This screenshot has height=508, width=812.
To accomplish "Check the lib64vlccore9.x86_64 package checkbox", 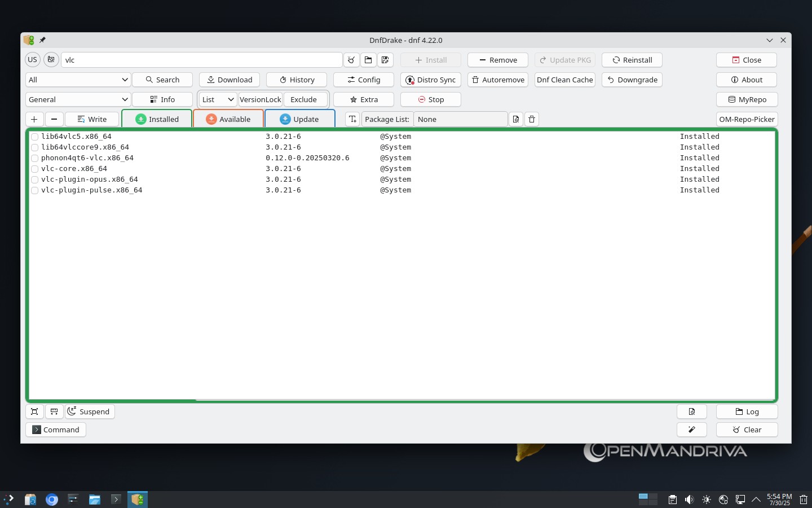I will [34, 147].
